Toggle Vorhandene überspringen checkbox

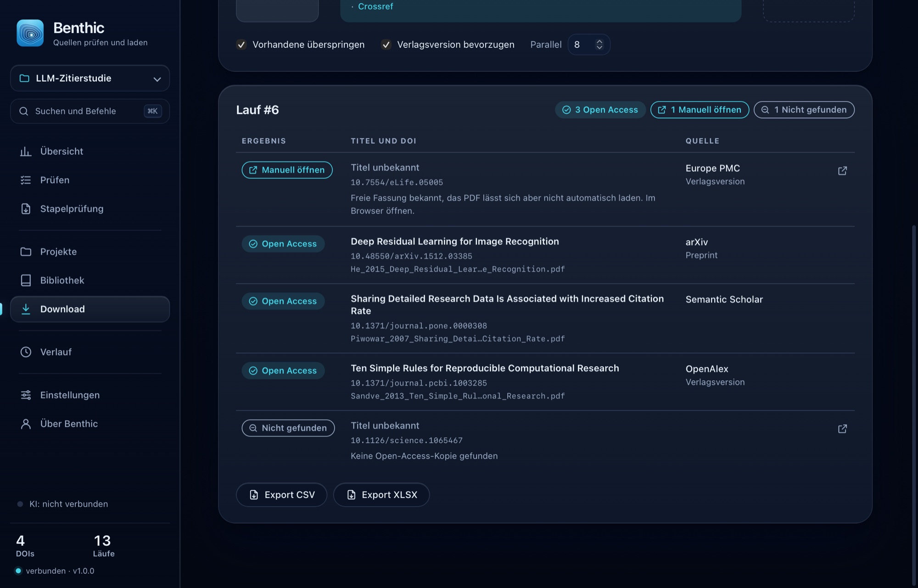241,45
